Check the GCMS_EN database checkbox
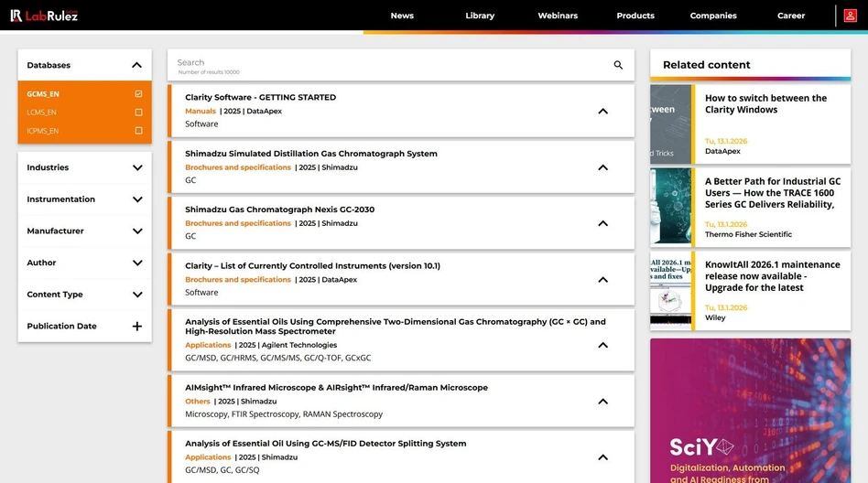The height and width of the screenshot is (483, 868). [x=138, y=93]
